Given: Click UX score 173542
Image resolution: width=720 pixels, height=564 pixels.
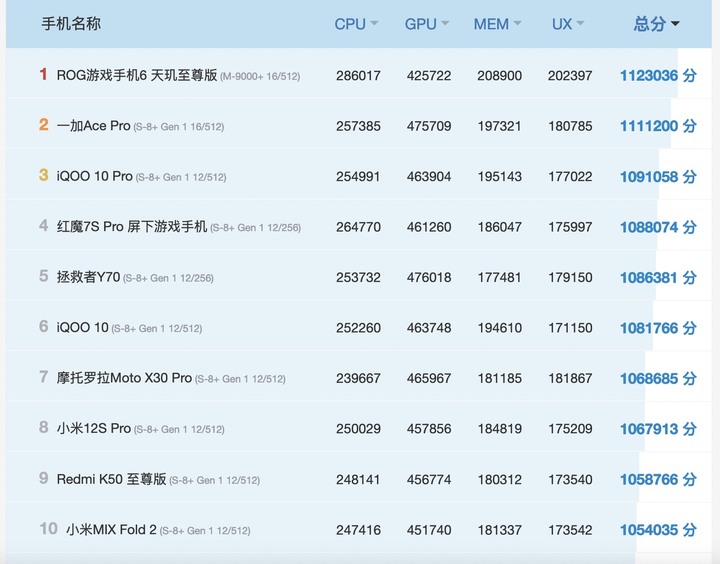Looking at the screenshot, I should coord(570,530).
